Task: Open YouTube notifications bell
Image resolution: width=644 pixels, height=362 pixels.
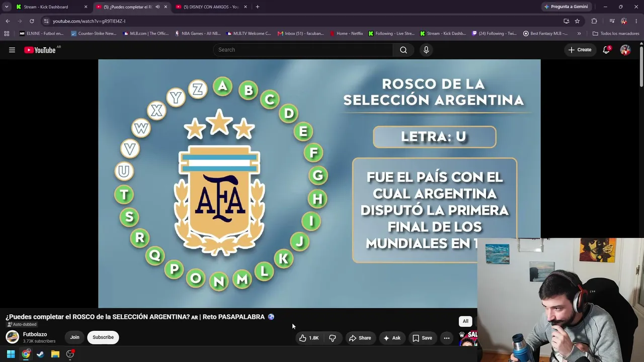Action: pyautogui.click(x=606, y=50)
